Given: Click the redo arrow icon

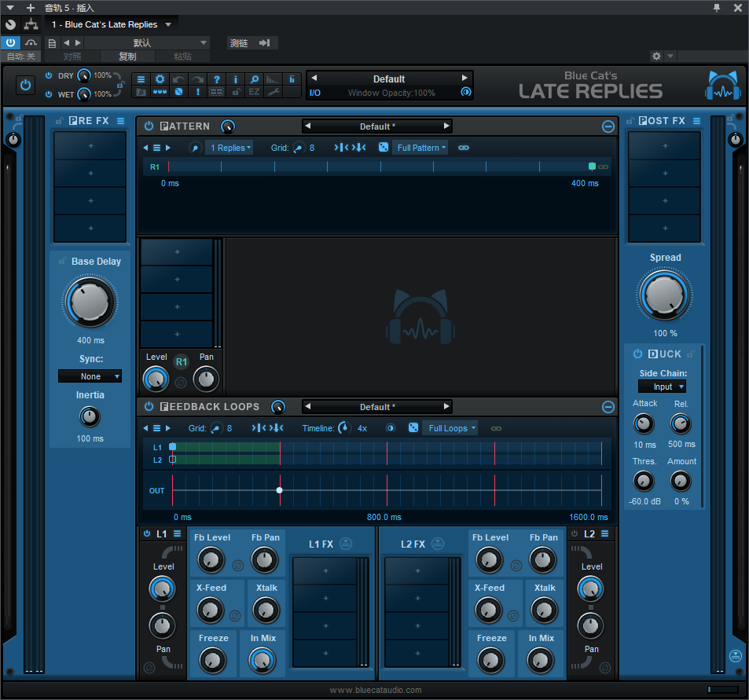Looking at the screenshot, I should point(197,79).
